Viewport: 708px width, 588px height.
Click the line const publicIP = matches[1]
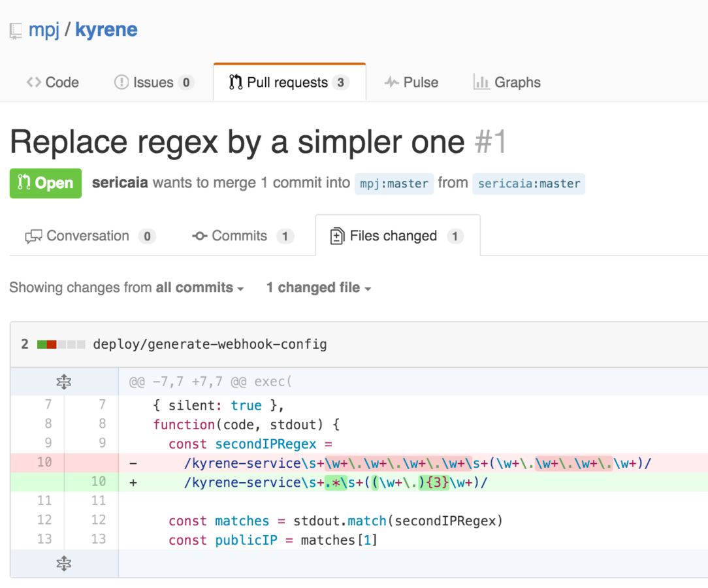273,540
